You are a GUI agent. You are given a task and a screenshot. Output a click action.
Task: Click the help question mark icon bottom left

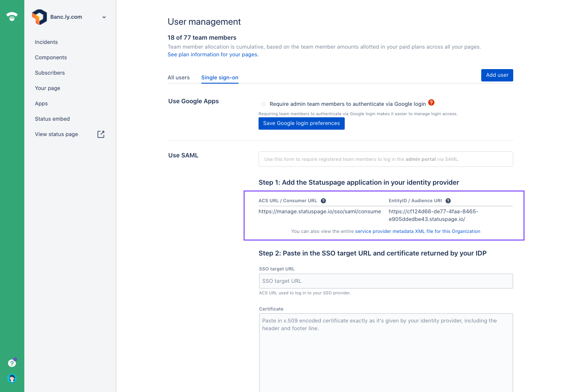click(x=12, y=363)
